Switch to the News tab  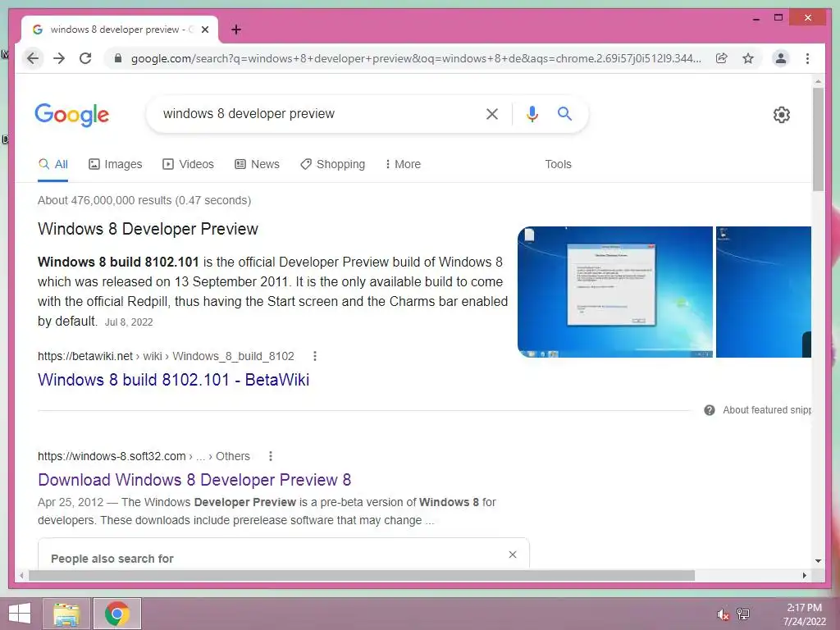(x=257, y=164)
